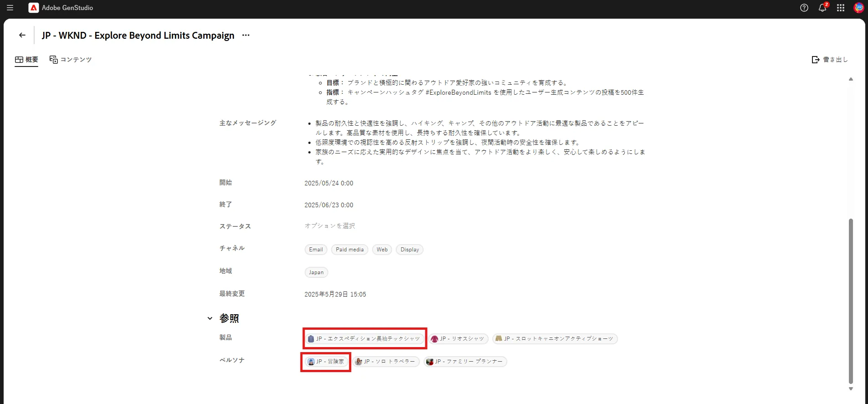Open the app switcher grid icon
Screen dimensions: 868x404
point(841,8)
